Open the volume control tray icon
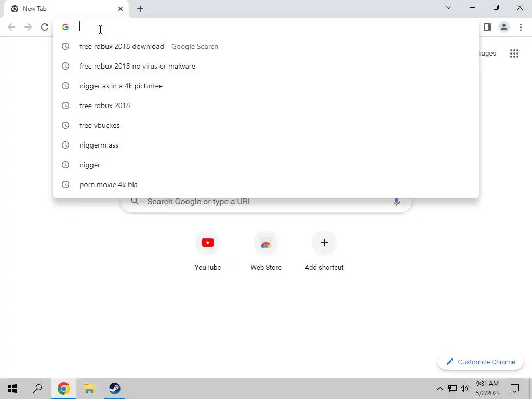 [x=464, y=389]
